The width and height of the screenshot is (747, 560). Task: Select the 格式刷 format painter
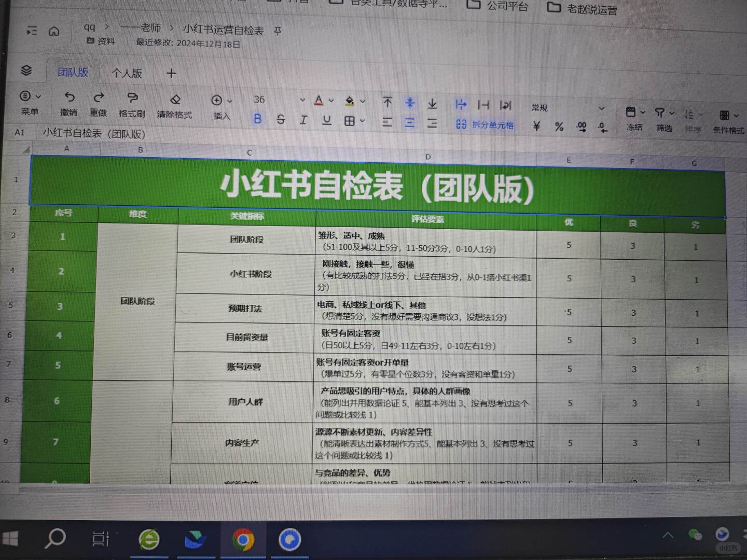click(132, 97)
